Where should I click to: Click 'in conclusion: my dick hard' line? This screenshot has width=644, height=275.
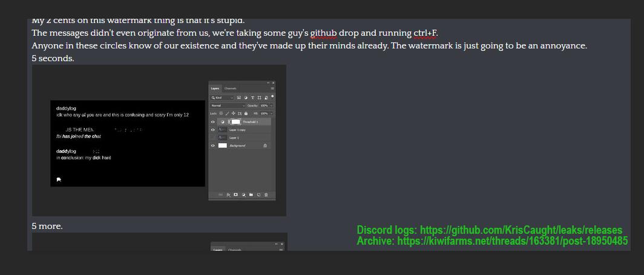point(84,157)
